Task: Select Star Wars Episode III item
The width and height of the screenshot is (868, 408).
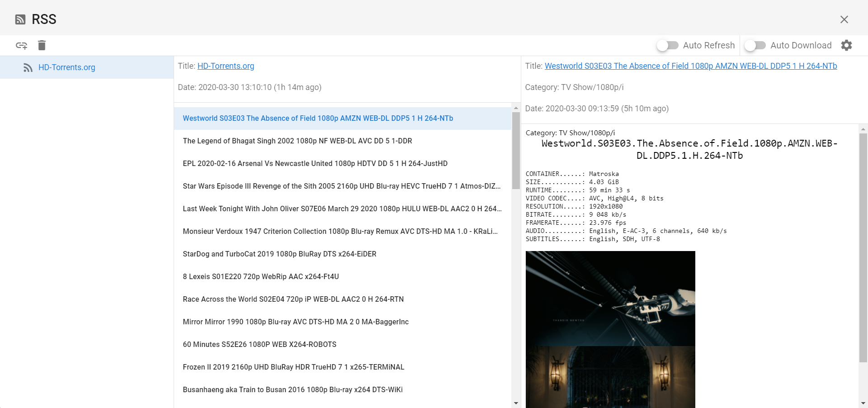Action: pyautogui.click(x=343, y=186)
